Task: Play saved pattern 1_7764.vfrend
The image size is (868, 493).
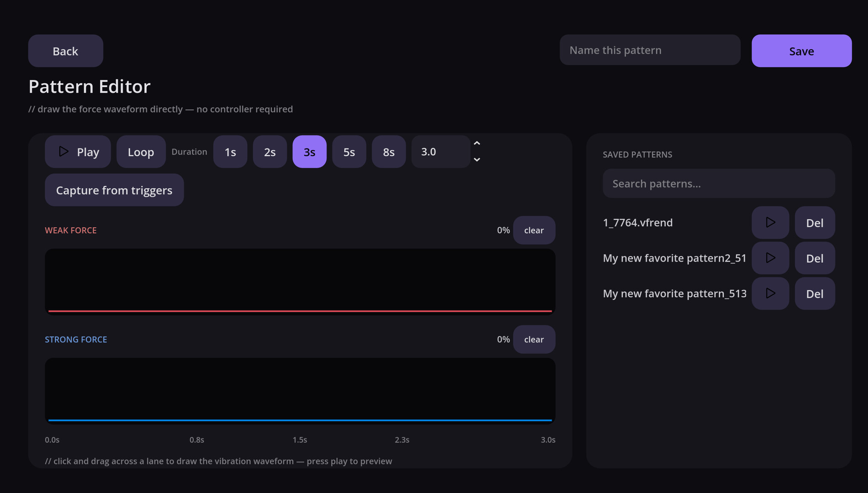Action: coord(770,222)
